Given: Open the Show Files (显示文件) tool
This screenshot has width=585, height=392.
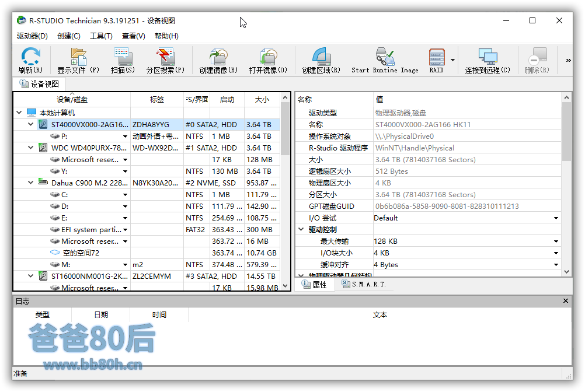Looking at the screenshot, I should (x=78, y=60).
